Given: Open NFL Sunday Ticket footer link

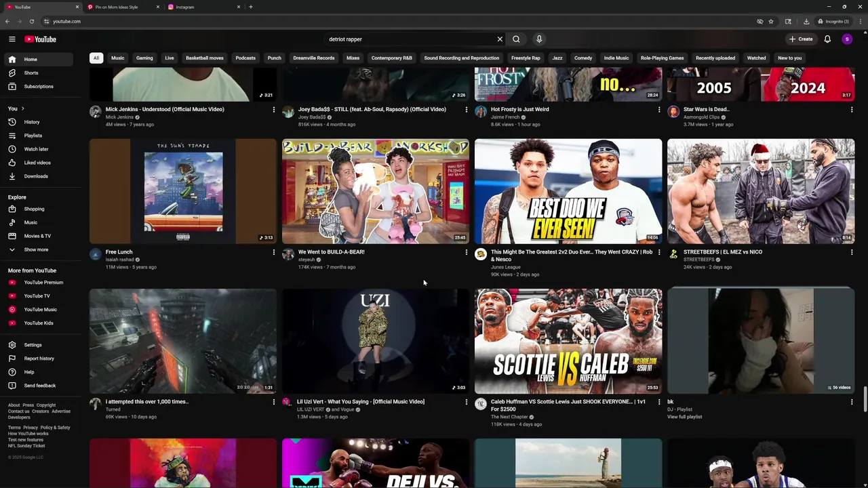Looking at the screenshot, I should [26, 446].
